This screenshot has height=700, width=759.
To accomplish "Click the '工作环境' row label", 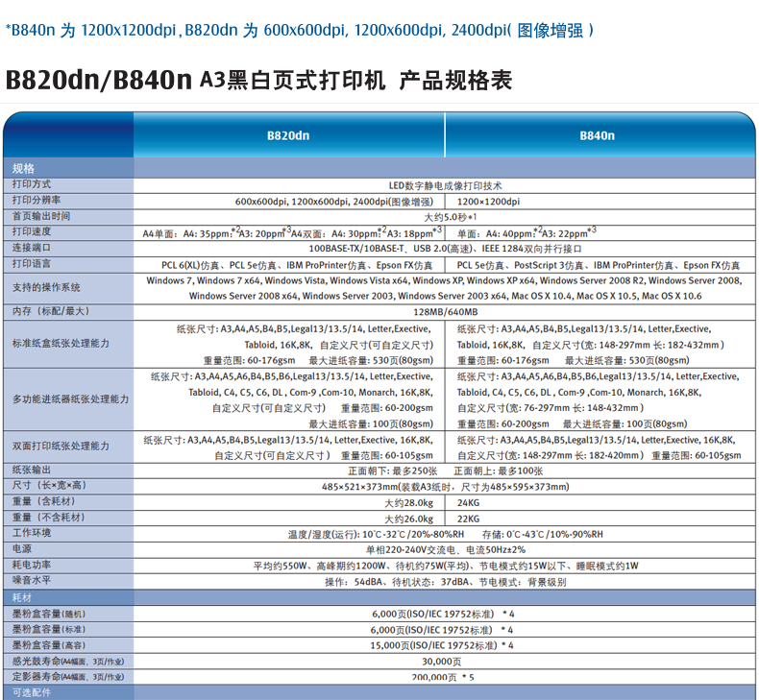I will click(32, 533).
